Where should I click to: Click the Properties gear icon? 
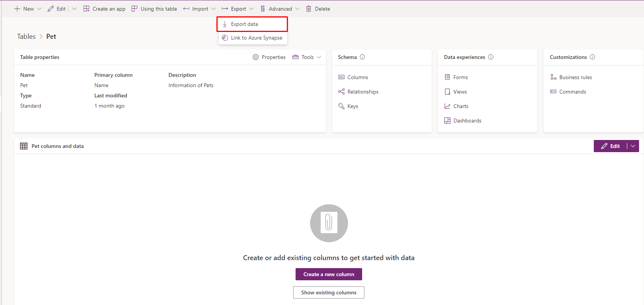pos(255,57)
